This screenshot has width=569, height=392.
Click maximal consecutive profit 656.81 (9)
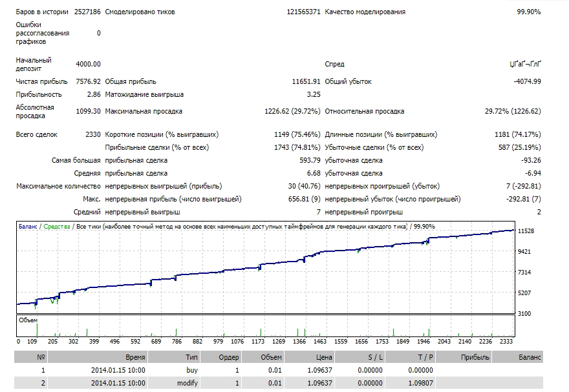click(305, 199)
